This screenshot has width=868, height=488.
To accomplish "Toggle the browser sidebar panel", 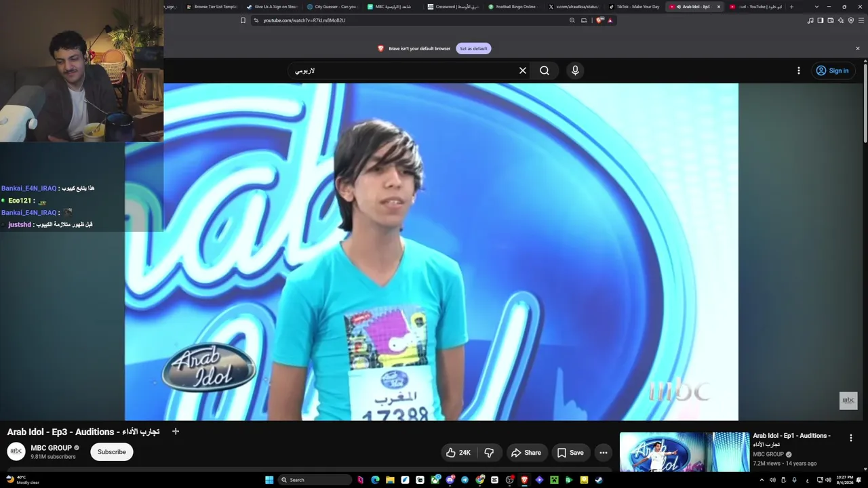I will [821, 20].
